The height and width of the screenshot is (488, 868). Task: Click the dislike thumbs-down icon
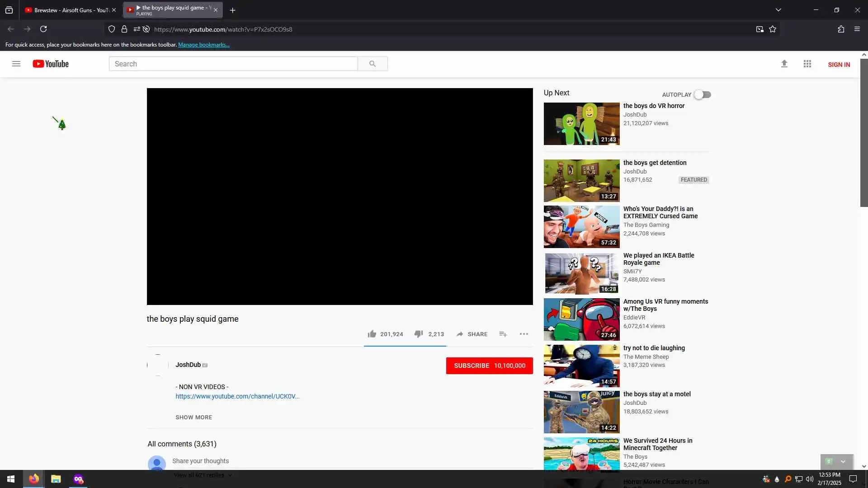(x=419, y=334)
